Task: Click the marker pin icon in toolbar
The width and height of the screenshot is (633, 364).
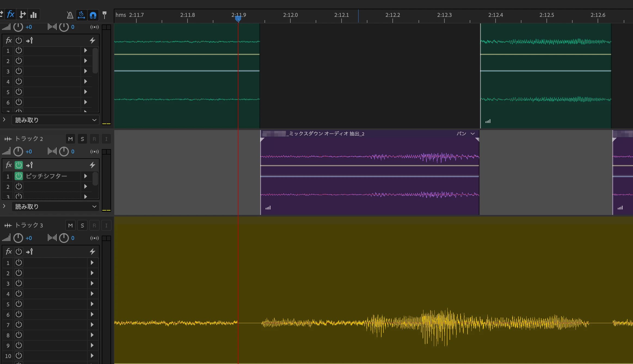Action: tap(105, 15)
